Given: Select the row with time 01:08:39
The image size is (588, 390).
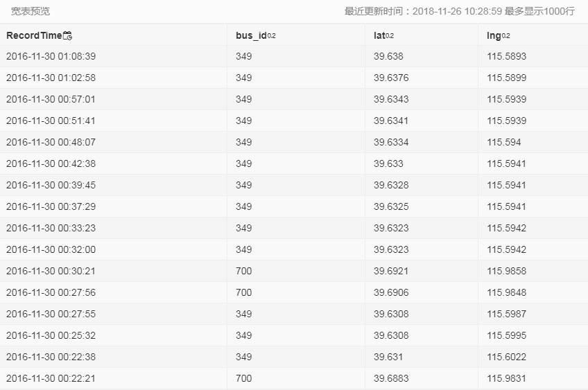Looking at the screenshot, I should (294, 57).
